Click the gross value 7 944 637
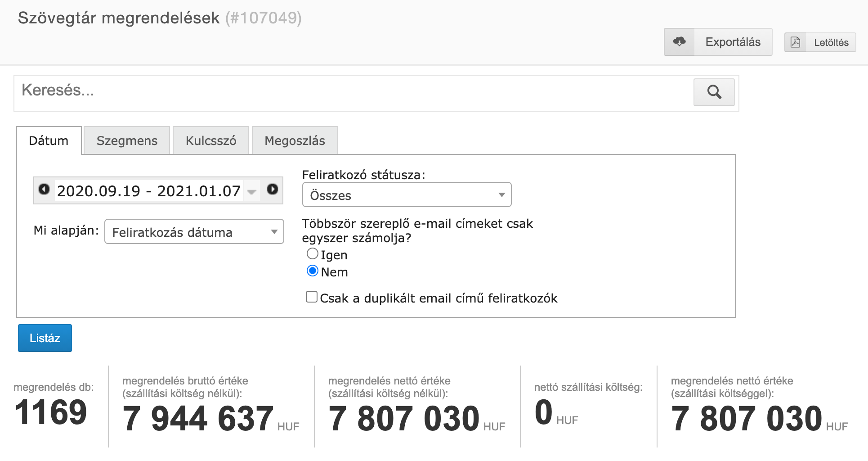This screenshot has height=461, width=868. (x=198, y=419)
